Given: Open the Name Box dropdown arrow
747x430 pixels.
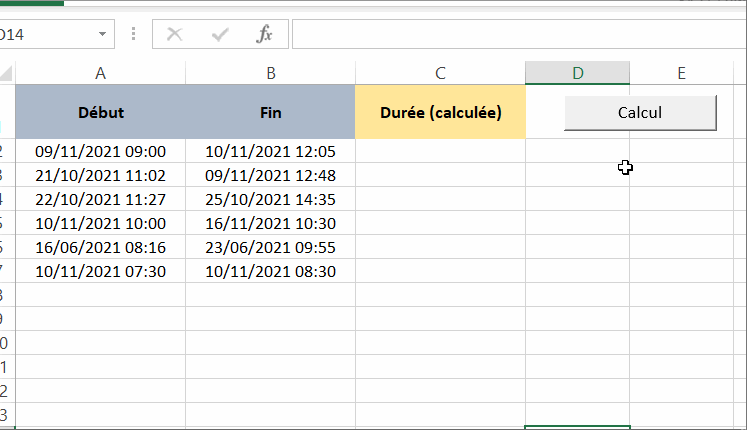Looking at the screenshot, I should 102,35.
